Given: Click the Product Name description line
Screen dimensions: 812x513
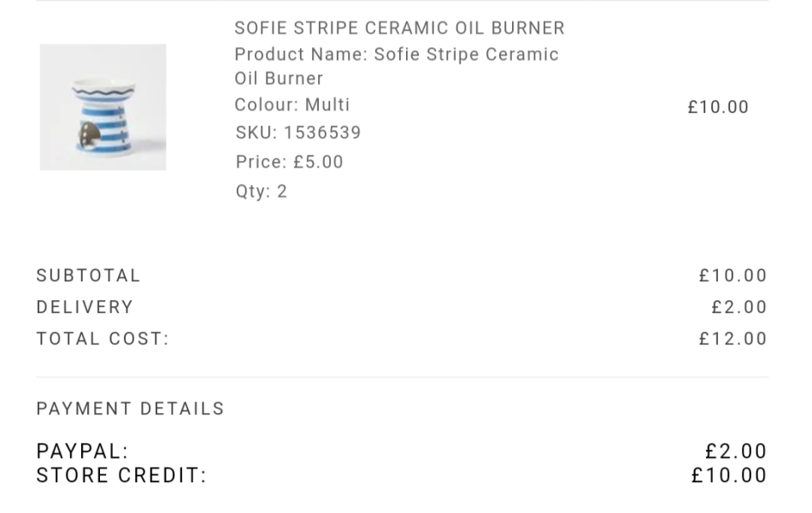Looking at the screenshot, I should coord(397,66).
